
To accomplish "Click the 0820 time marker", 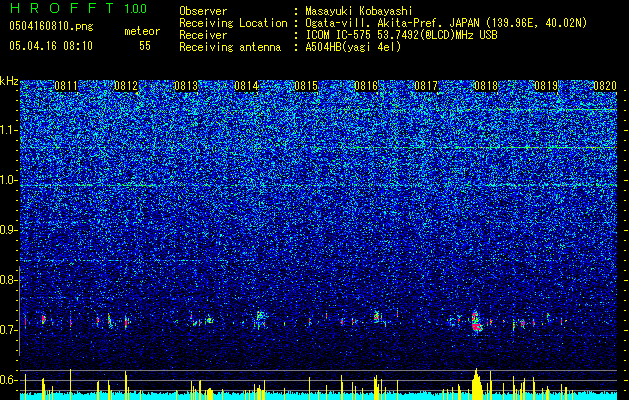I will (x=605, y=86).
